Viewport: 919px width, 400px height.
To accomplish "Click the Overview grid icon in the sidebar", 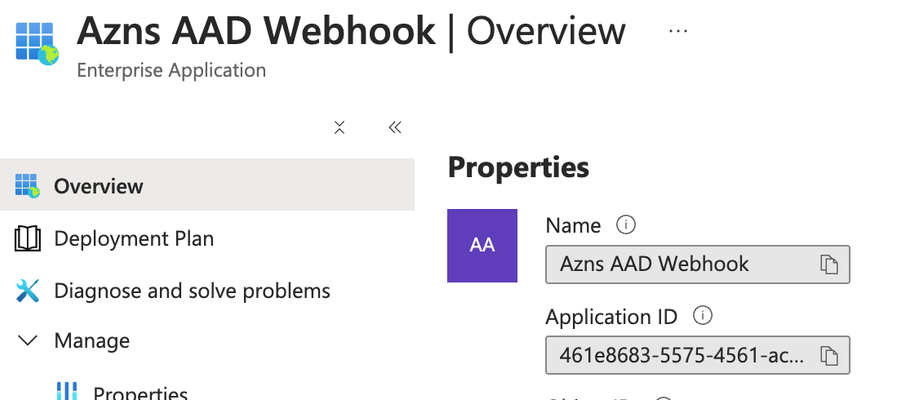I will coord(27,186).
